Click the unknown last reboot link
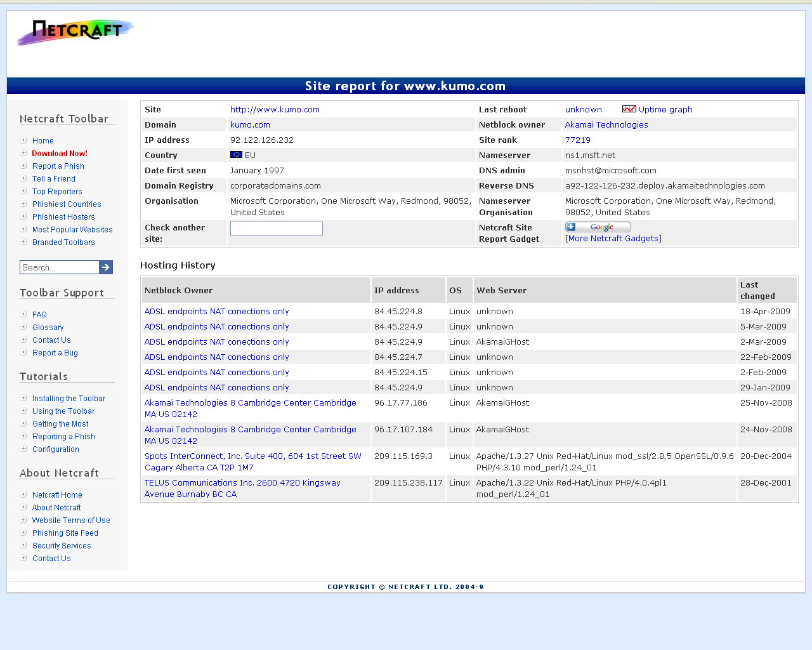The image size is (812, 650). point(584,110)
